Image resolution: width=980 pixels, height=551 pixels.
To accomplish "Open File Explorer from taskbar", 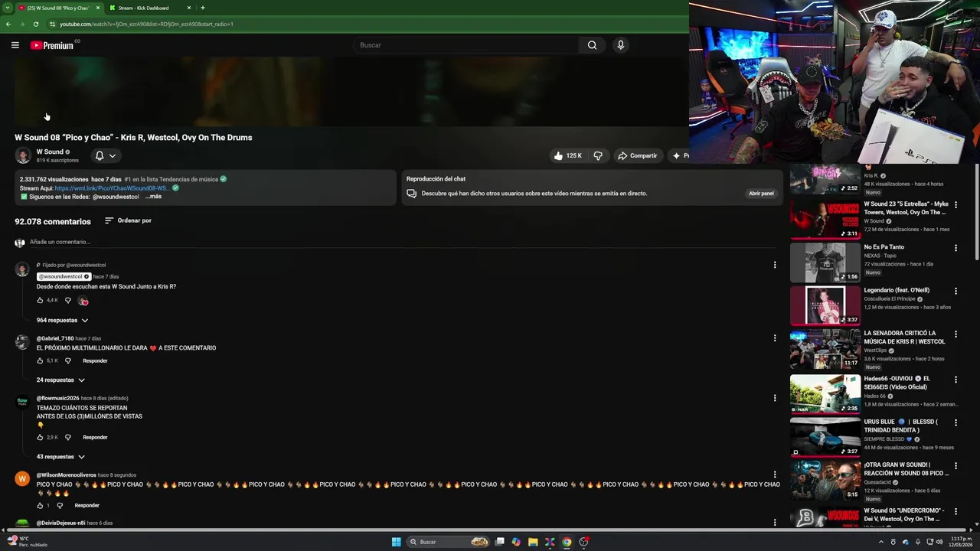I will pyautogui.click(x=533, y=542).
